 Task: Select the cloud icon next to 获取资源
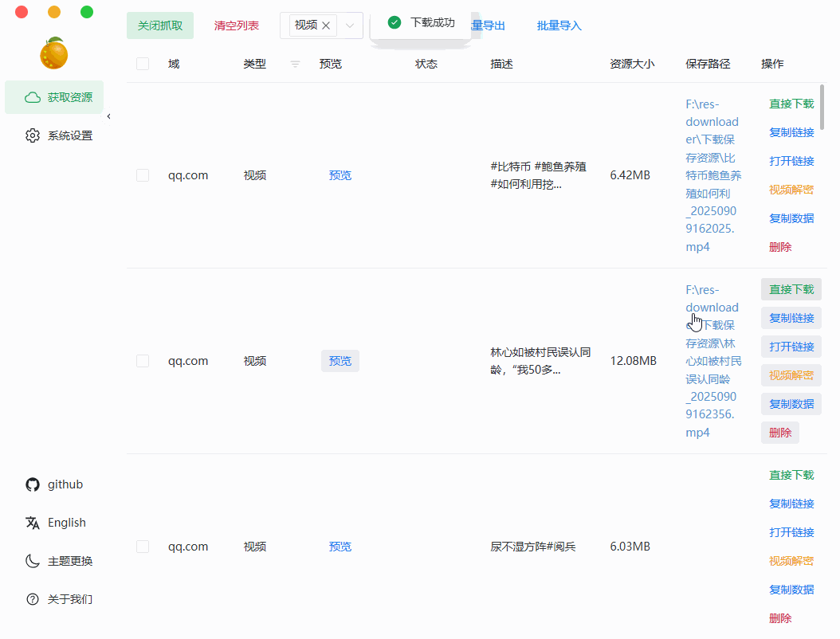coord(32,96)
